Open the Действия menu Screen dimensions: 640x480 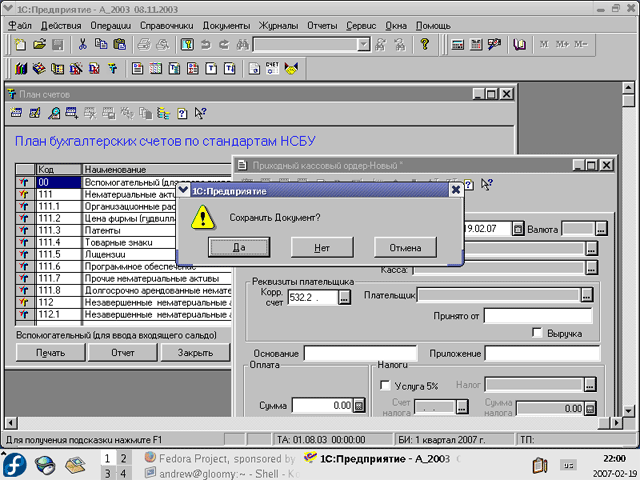(x=61, y=26)
